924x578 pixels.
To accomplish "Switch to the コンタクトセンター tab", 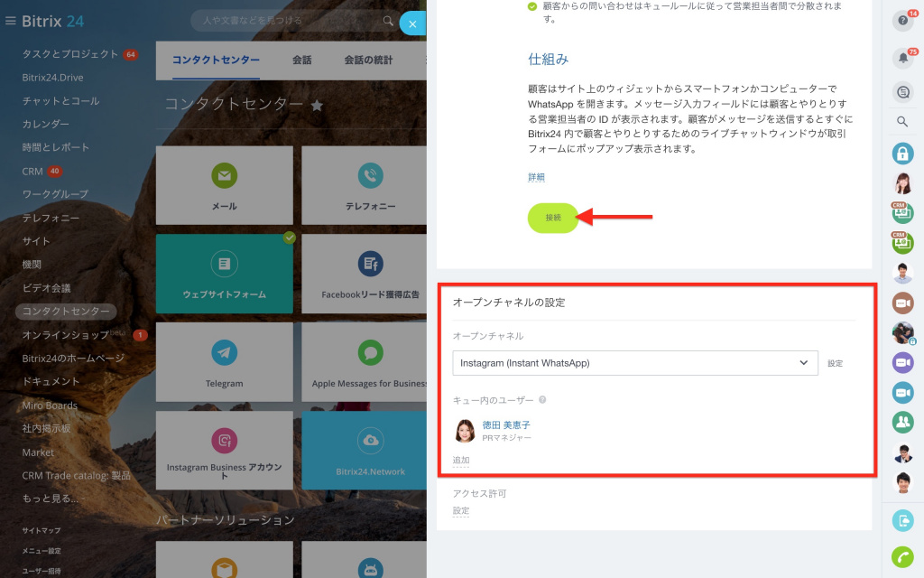I will [216, 60].
